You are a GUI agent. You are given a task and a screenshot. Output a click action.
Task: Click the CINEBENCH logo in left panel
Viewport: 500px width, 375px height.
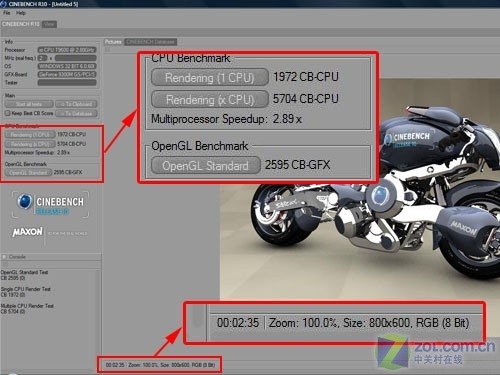(x=50, y=204)
